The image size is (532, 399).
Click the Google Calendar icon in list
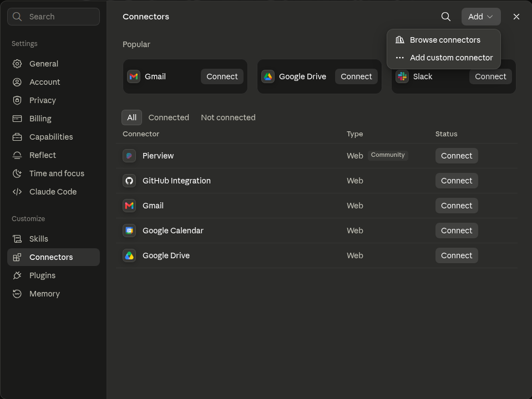[x=129, y=231]
